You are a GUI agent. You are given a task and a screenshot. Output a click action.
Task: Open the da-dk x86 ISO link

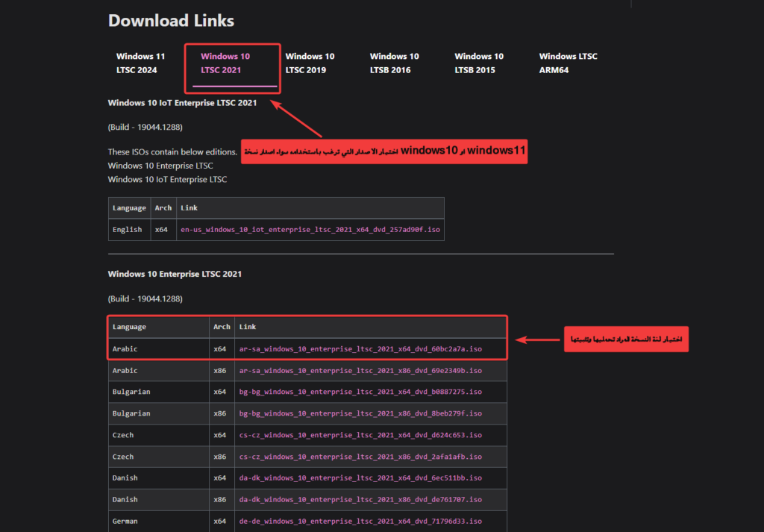point(360,500)
